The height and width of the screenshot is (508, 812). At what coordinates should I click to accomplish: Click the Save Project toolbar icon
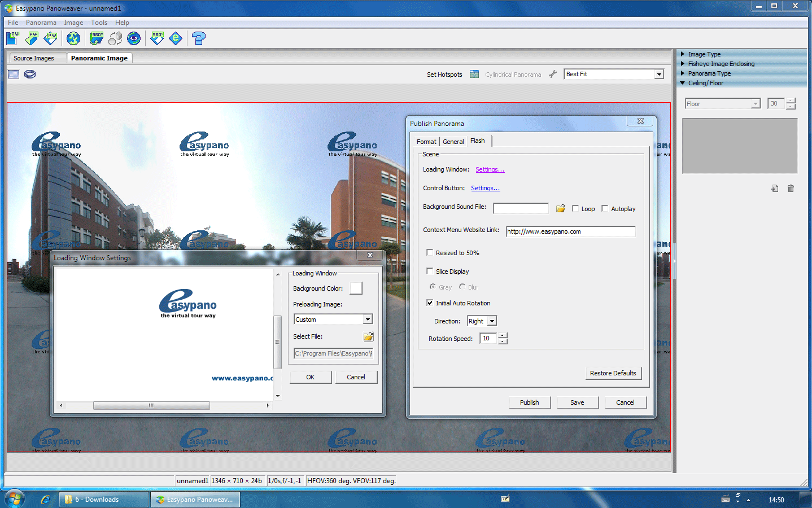[x=51, y=38]
